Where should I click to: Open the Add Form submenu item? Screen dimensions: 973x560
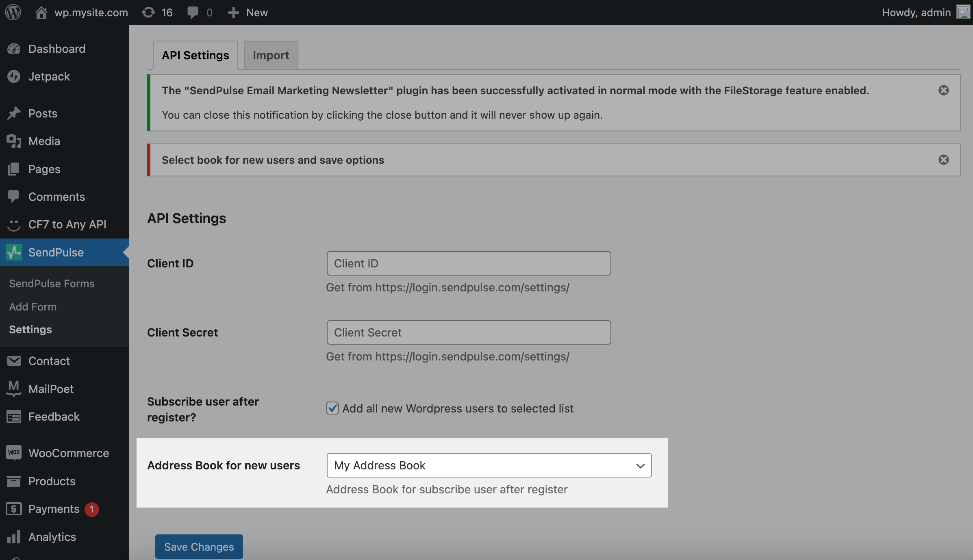click(33, 306)
